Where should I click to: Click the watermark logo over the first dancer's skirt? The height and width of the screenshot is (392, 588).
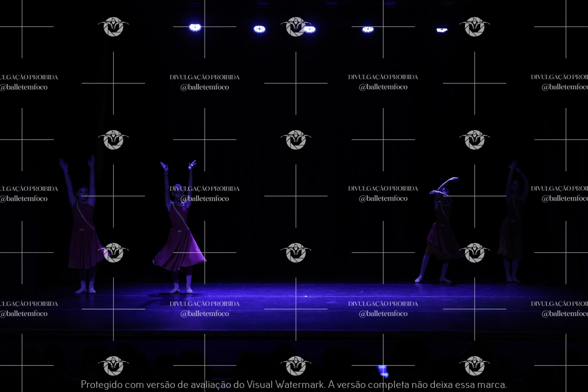pyautogui.click(x=113, y=253)
